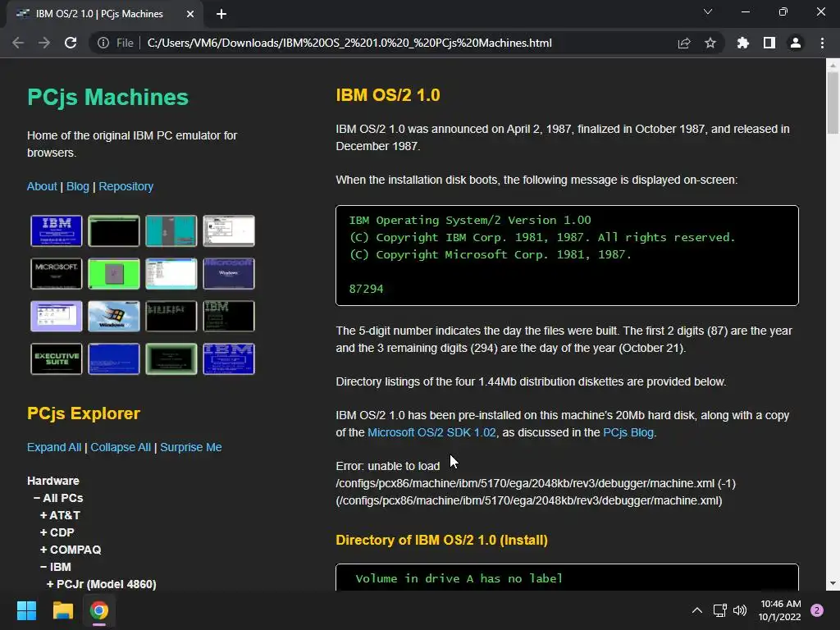
Task: Click the scrollbar down arrow
Action: [832, 583]
